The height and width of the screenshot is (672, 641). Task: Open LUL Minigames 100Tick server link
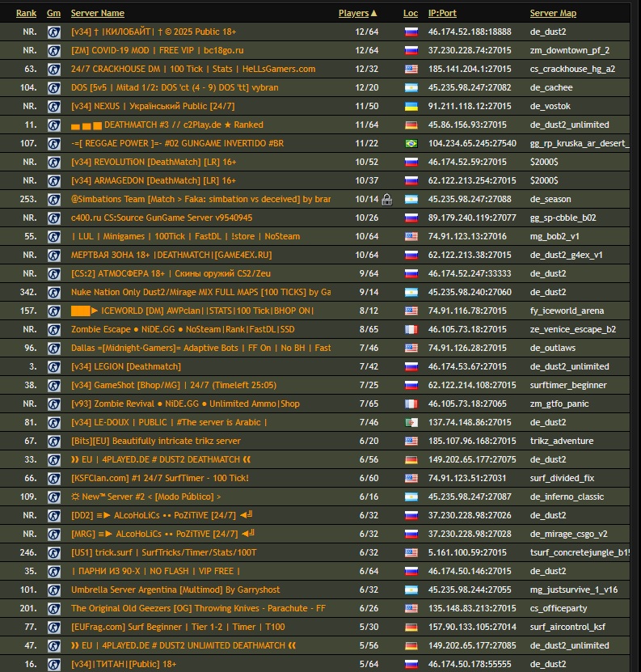[186, 237]
